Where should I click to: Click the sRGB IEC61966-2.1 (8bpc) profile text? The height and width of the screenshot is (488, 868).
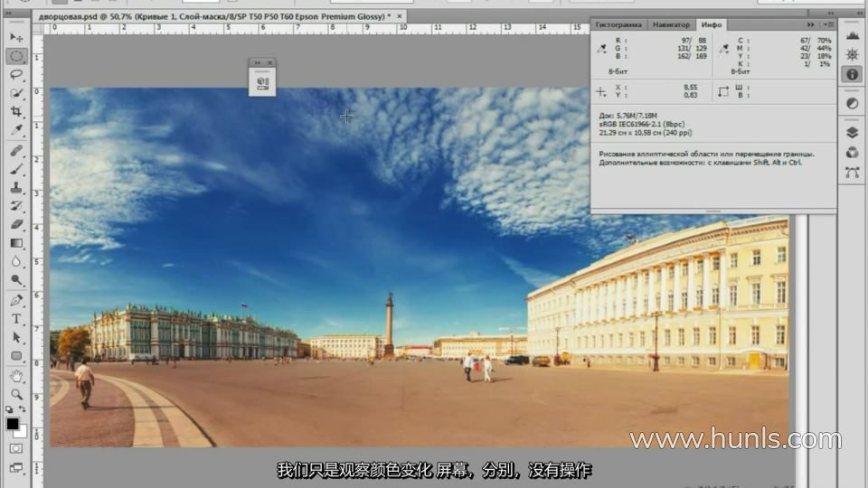point(642,124)
